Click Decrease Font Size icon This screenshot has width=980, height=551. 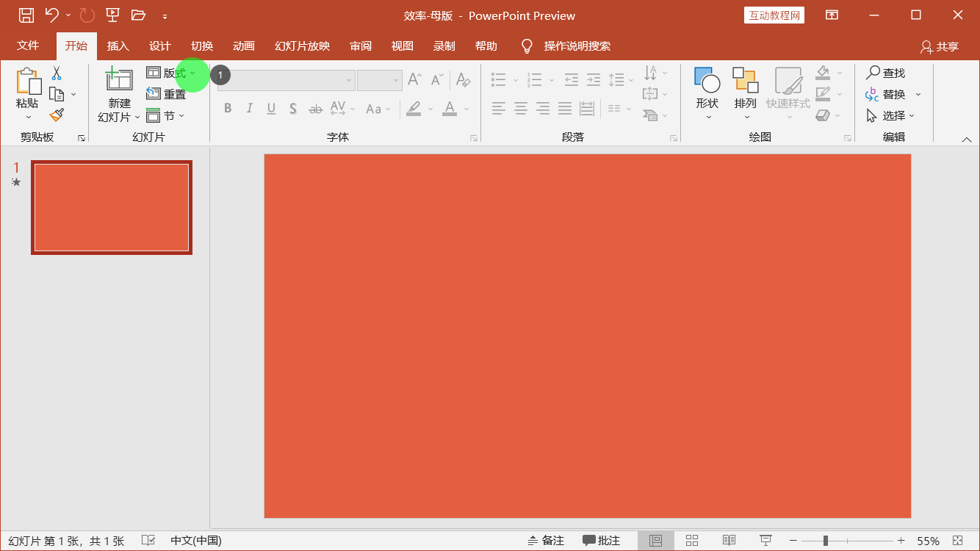pyautogui.click(x=437, y=79)
